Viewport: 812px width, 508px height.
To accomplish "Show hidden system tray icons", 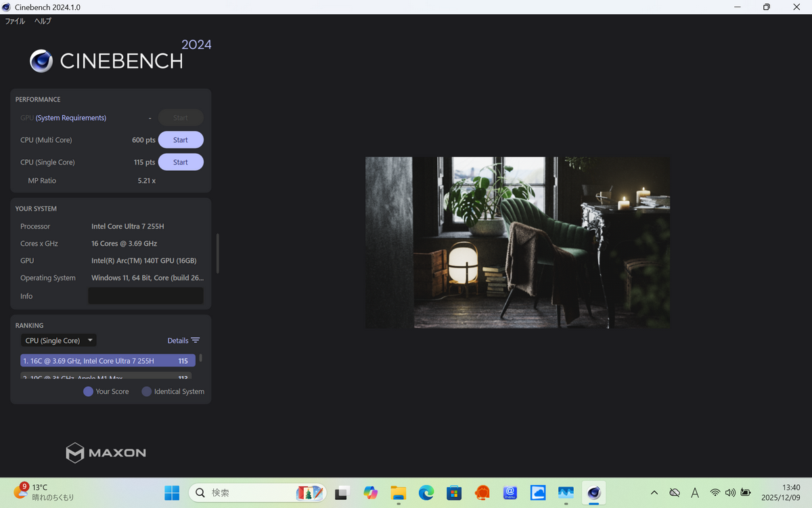I will (654, 493).
